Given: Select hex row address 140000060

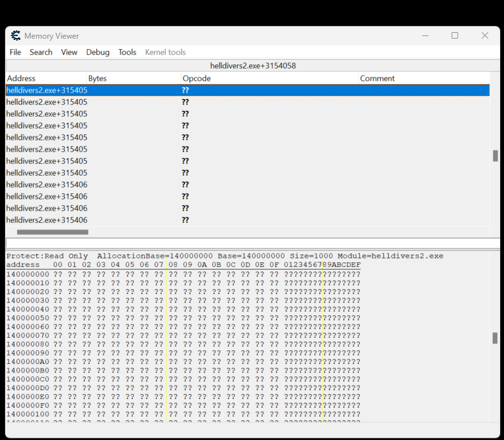Looking at the screenshot, I should [28, 327].
